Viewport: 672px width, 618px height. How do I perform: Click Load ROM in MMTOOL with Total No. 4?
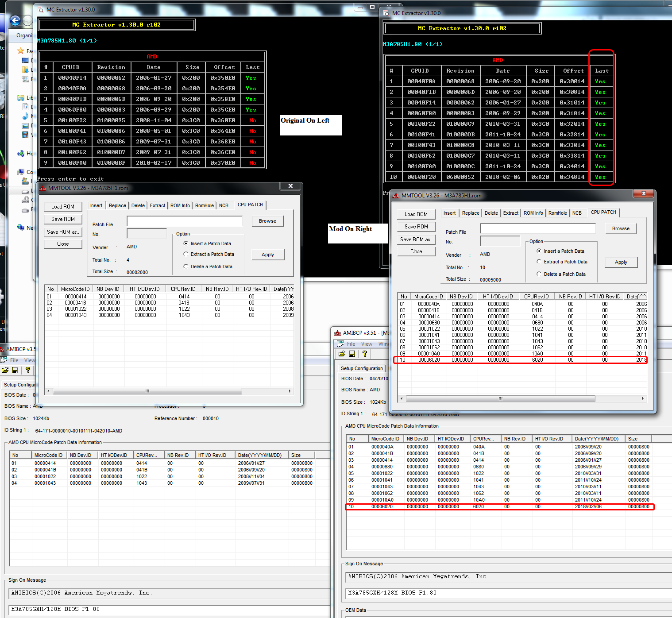63,207
